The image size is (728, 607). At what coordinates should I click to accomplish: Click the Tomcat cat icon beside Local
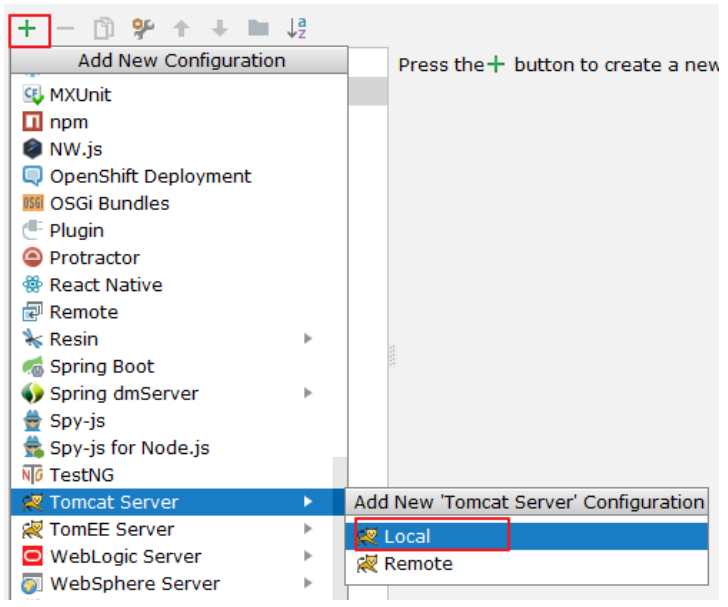(x=367, y=537)
